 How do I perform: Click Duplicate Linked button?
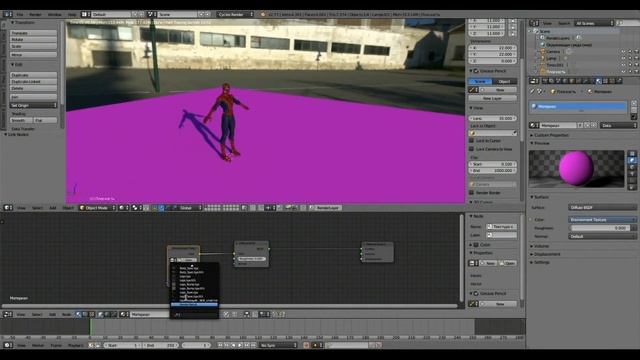[33, 82]
